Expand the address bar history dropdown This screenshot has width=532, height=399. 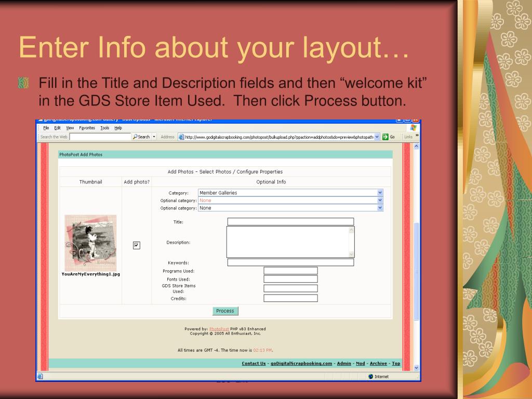[377, 137]
